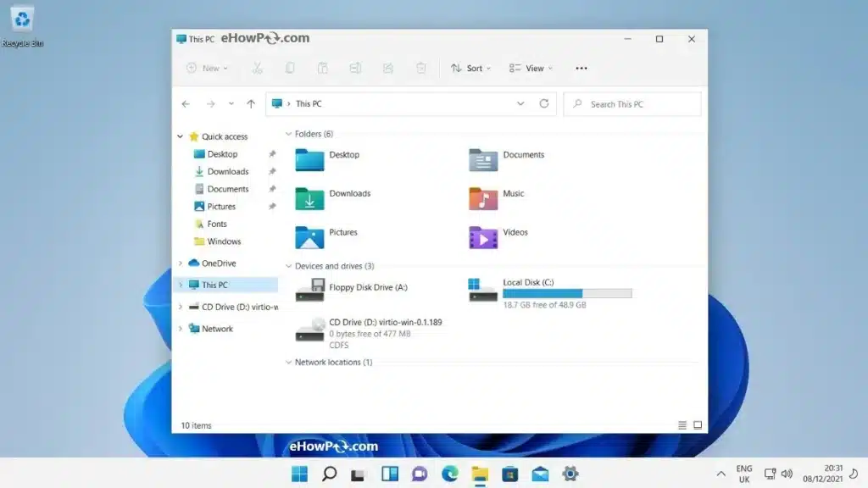The height and width of the screenshot is (488, 868).
Task: Open Mail app from taskbar
Action: [x=540, y=474]
